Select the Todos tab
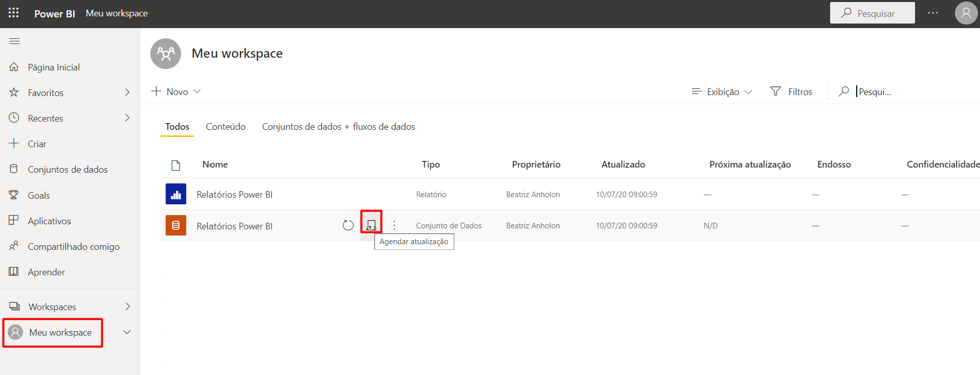The image size is (980, 375). pyautogui.click(x=177, y=127)
